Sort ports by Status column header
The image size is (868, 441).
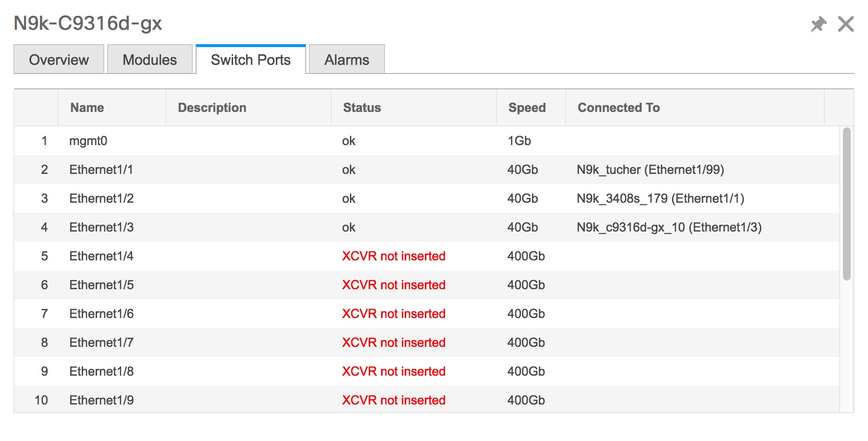point(362,108)
